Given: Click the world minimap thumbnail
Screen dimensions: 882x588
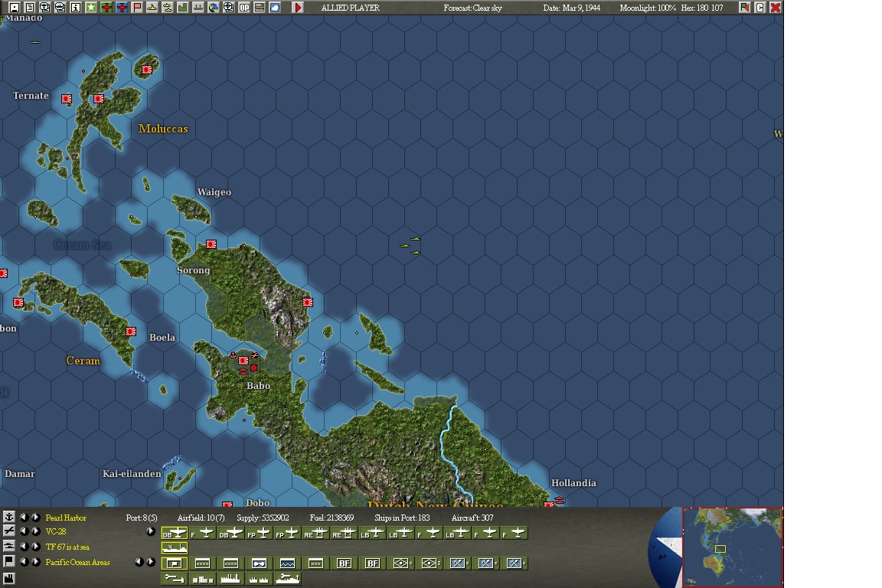Looking at the screenshot, I should point(733,547).
